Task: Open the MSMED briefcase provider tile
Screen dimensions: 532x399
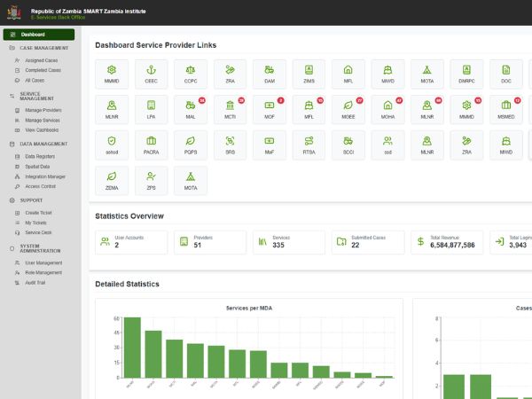Action: [506, 110]
